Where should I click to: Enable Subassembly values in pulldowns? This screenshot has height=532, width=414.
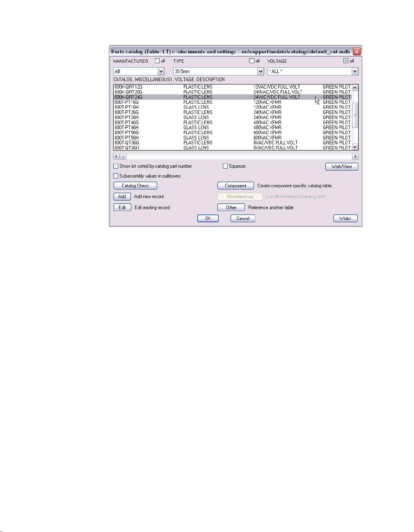coord(116,176)
